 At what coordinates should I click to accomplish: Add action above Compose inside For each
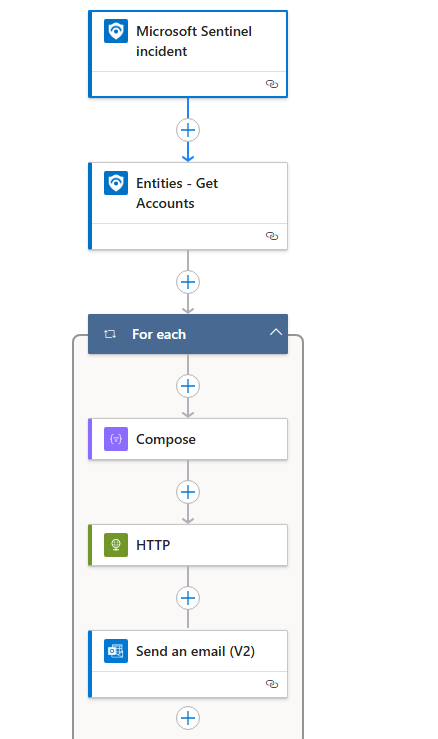coord(188,386)
